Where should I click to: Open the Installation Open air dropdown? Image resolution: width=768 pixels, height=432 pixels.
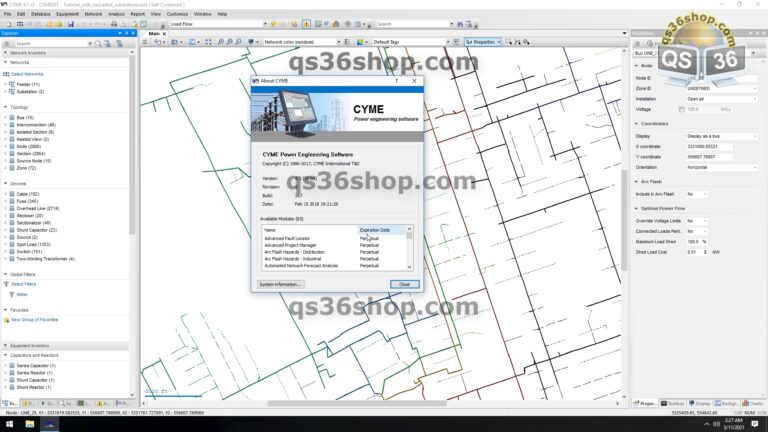755,99
